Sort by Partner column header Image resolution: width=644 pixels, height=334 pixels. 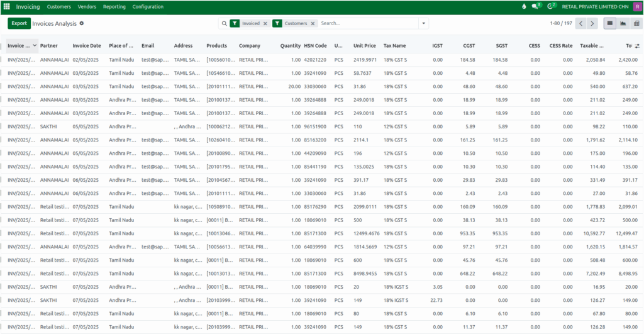[49, 45]
